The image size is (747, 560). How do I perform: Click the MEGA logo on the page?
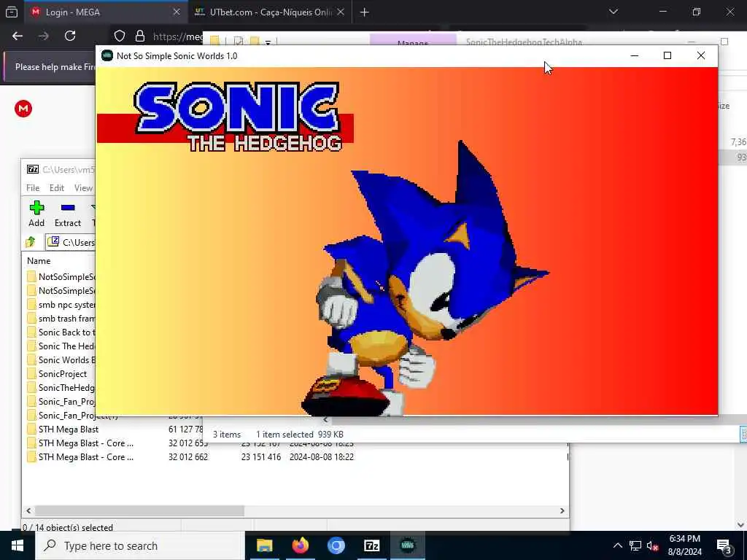point(23,109)
